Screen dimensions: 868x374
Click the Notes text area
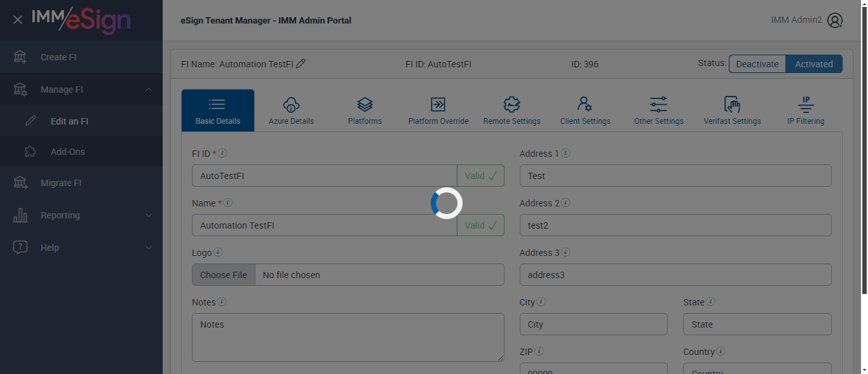348,337
